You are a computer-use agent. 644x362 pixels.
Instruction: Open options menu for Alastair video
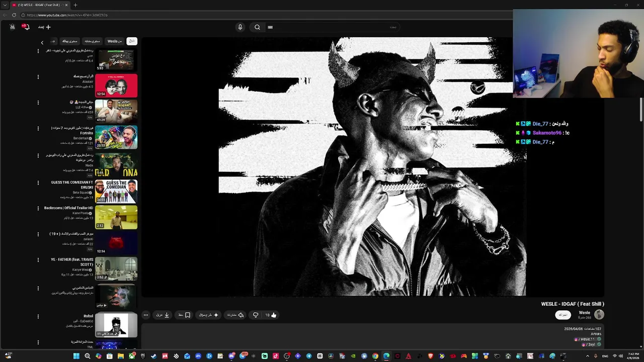point(38,77)
